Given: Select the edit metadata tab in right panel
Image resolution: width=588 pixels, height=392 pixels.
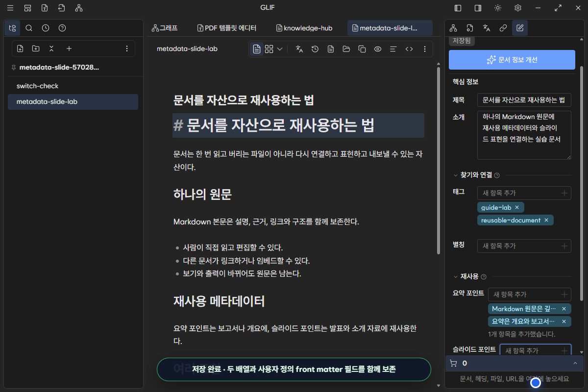Looking at the screenshot, I should (x=520, y=28).
